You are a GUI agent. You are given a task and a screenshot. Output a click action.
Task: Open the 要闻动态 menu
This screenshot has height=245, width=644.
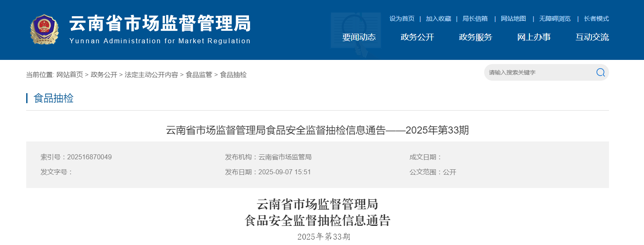coord(359,37)
